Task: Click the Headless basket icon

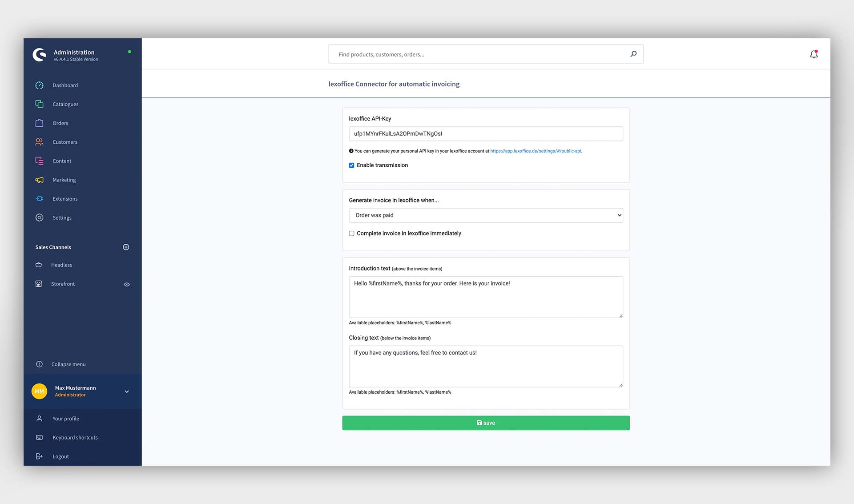Action: point(39,265)
